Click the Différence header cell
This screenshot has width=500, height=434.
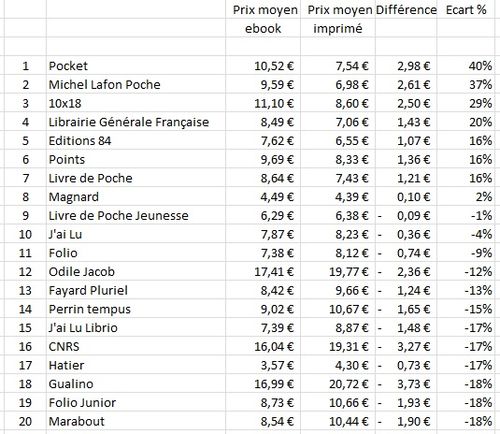click(x=406, y=10)
